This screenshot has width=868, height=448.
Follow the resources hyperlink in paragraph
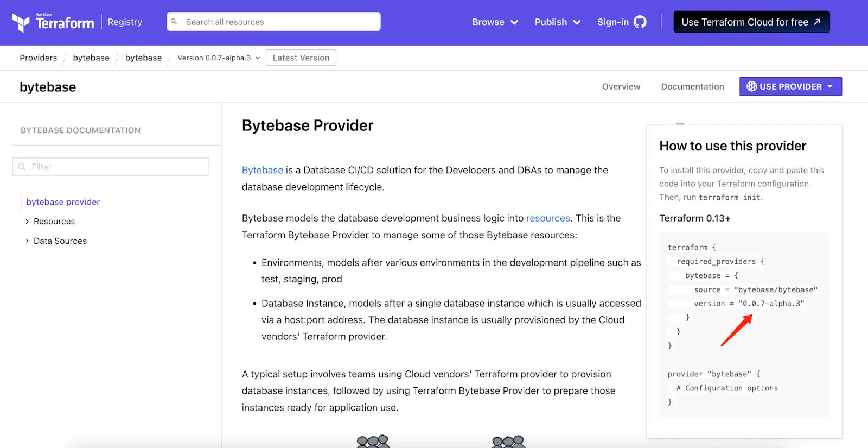548,218
